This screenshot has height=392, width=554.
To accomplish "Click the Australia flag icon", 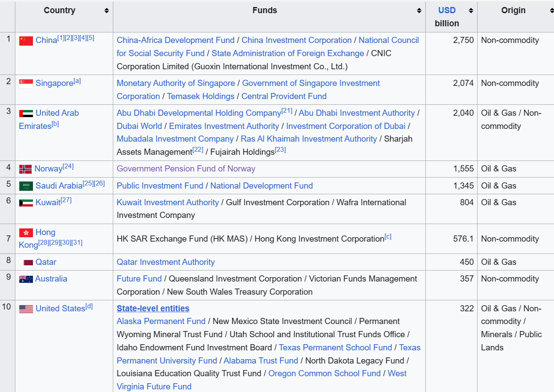I will [x=26, y=279].
